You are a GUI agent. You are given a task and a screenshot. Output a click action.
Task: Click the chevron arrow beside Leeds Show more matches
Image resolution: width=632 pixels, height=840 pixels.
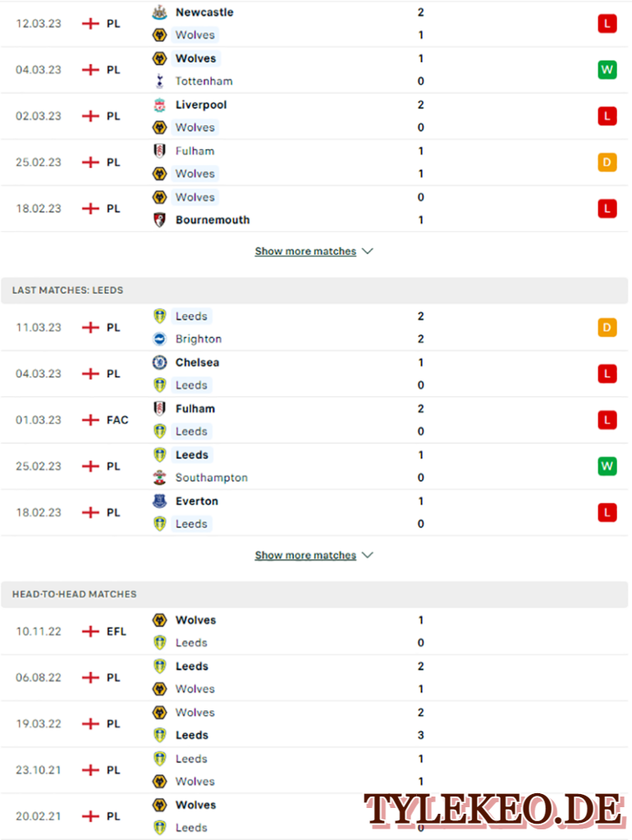pyautogui.click(x=368, y=555)
